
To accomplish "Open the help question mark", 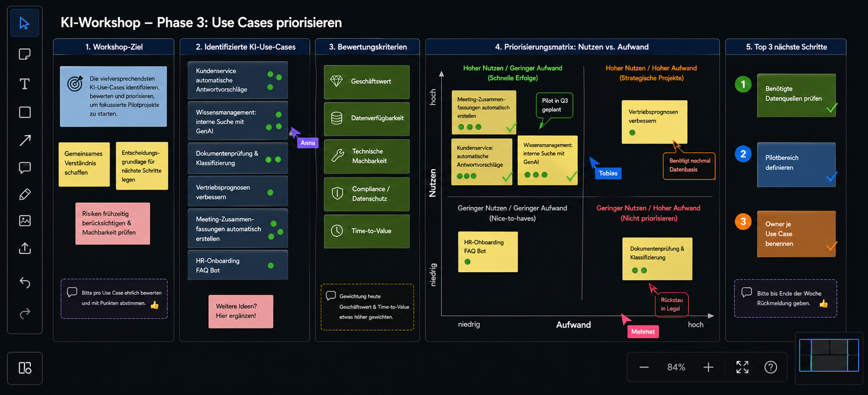I will click(x=770, y=367).
